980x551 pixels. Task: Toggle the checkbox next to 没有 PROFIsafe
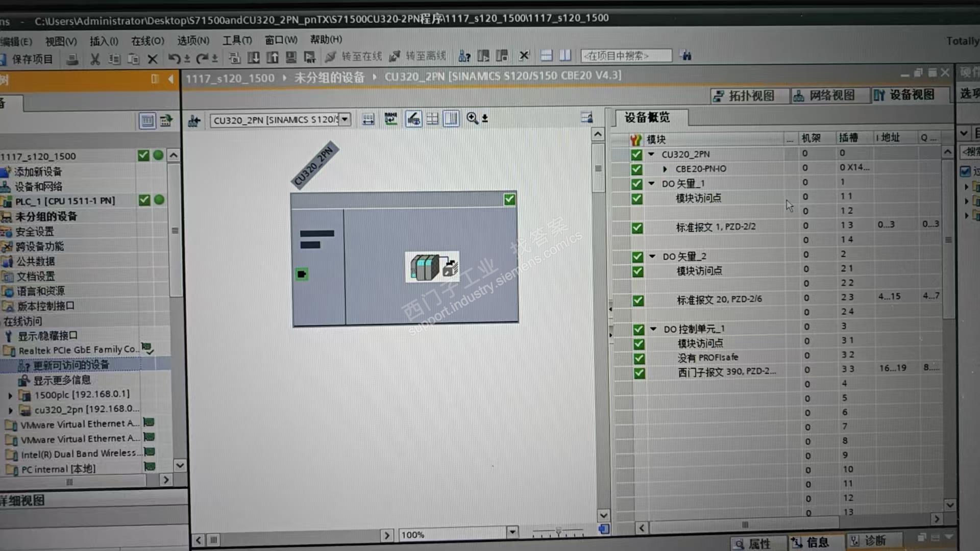click(x=639, y=358)
